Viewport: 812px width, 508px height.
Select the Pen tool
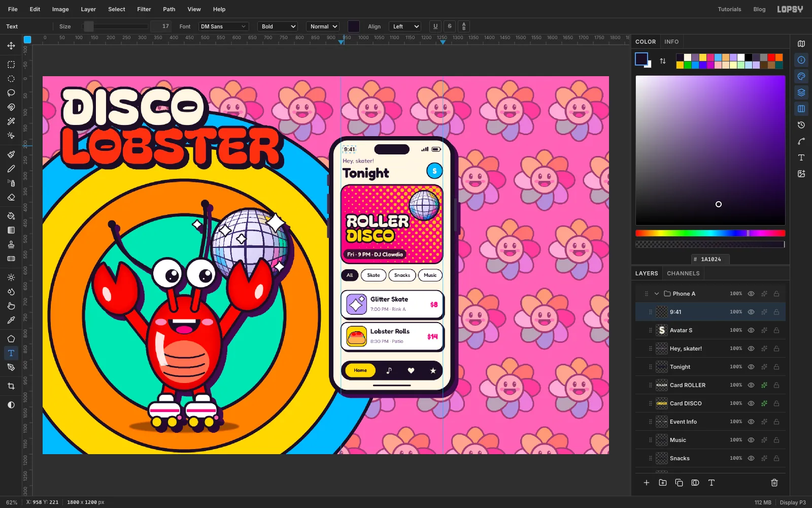11,367
